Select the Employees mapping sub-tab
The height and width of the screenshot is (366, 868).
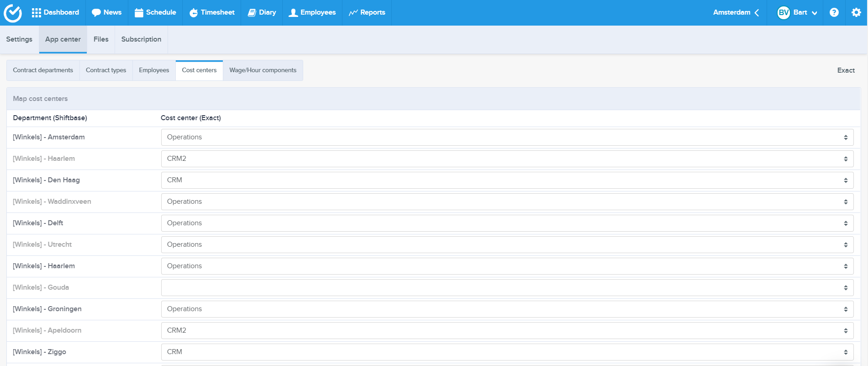[154, 70]
